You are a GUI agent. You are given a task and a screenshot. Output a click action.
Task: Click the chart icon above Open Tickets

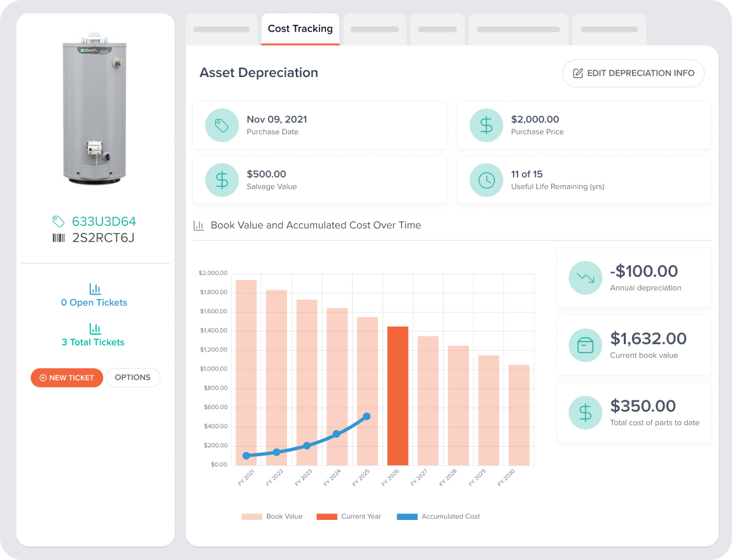(95, 289)
